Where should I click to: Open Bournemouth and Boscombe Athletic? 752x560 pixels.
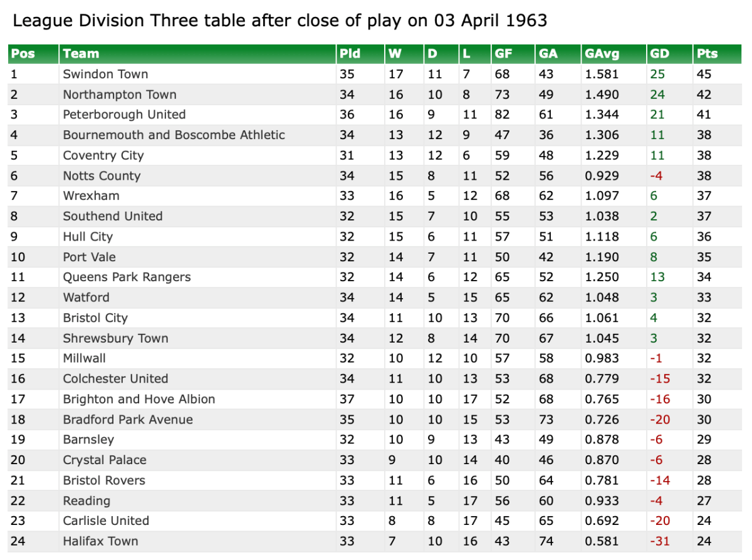174,135
